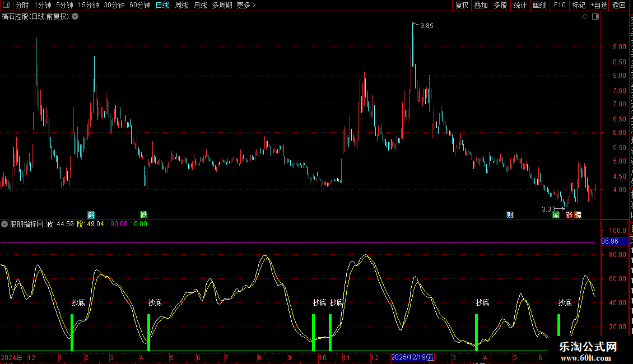Viewport: 633px width, 364px height.
Task: Click the 3.33 low price label
Action: [548, 209]
